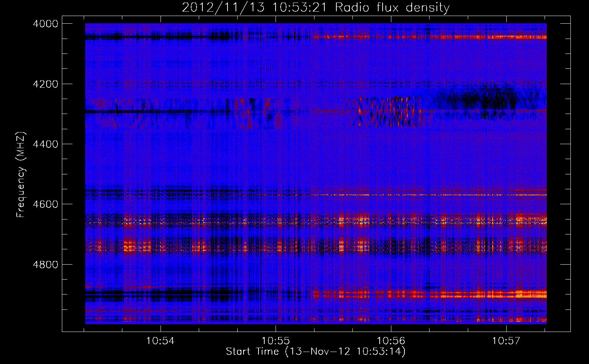Click the 10:57 time tick label

pos(506,341)
